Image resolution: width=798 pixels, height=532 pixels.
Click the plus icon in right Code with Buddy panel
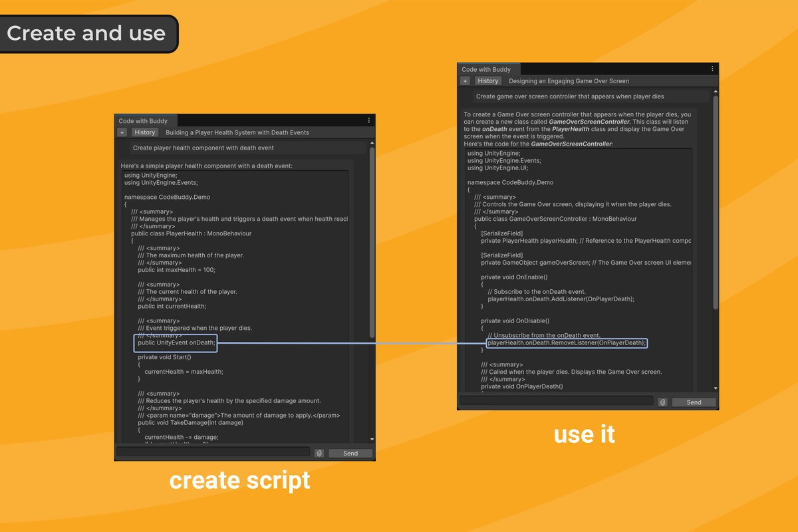[465, 81]
